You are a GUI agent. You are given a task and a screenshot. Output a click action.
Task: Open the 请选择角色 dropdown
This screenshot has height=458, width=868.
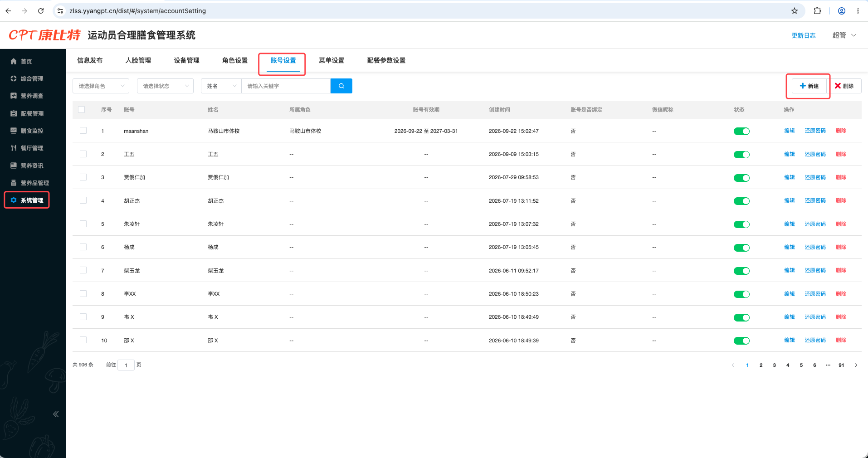[101, 86]
